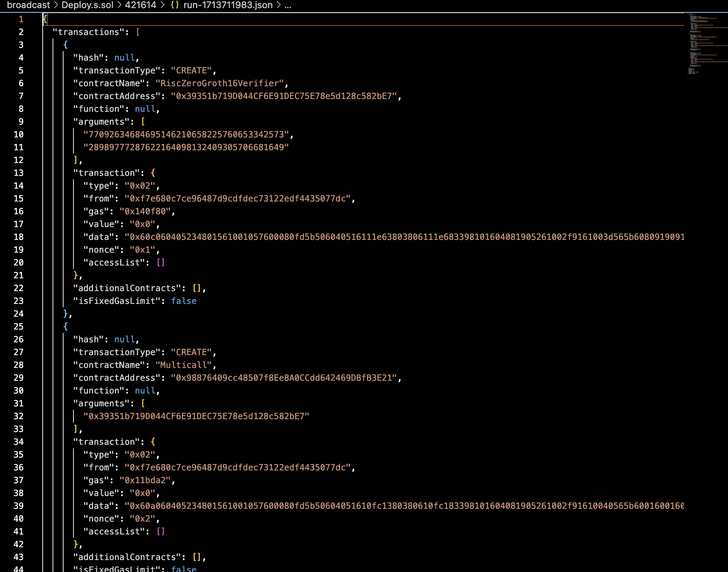Click the "Multicall" contract name value
The width and height of the screenshot is (728, 572).
(184, 365)
